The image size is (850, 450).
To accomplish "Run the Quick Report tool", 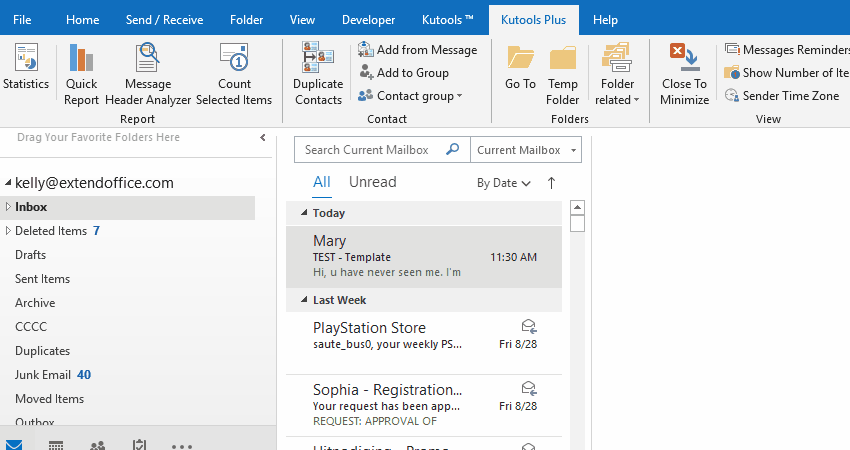I will tap(81, 75).
